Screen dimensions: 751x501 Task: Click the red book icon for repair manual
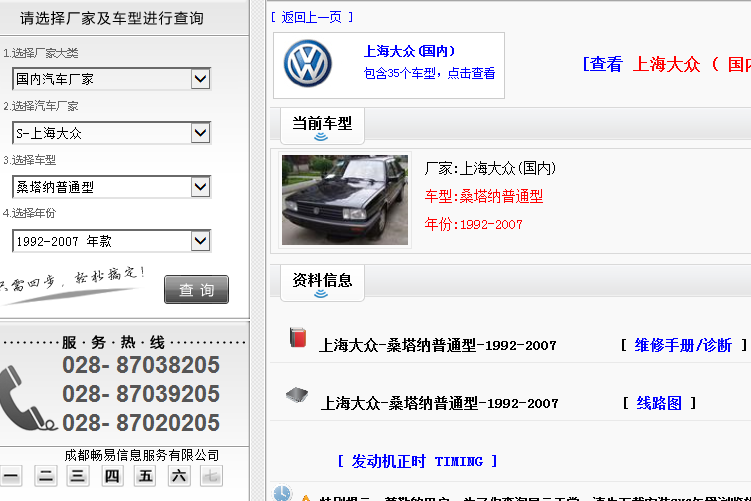[x=298, y=337]
